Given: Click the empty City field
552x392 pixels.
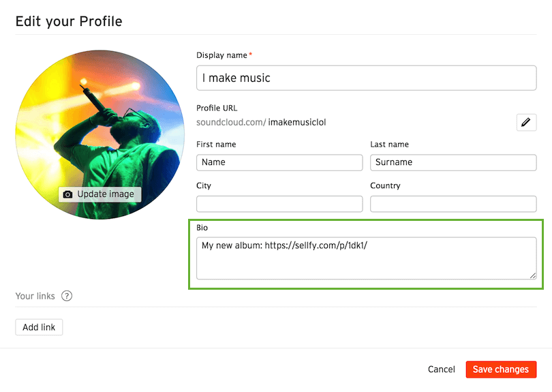Looking at the screenshot, I should coord(279,204).
